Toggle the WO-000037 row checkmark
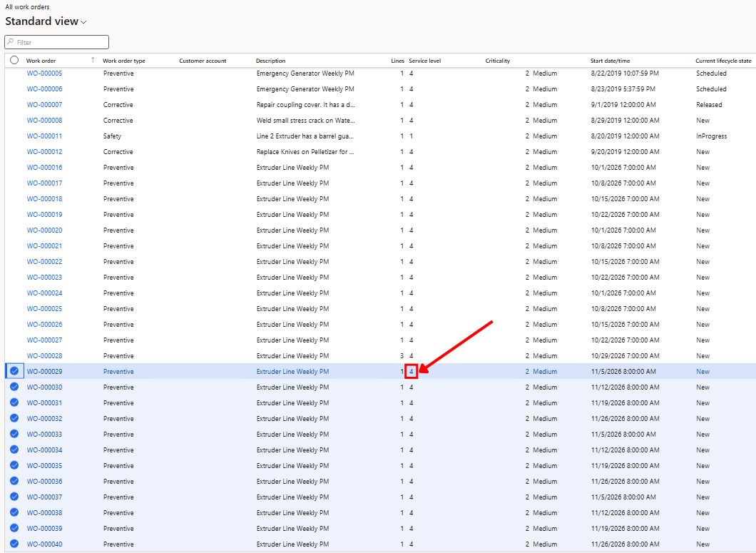 pyautogui.click(x=14, y=497)
